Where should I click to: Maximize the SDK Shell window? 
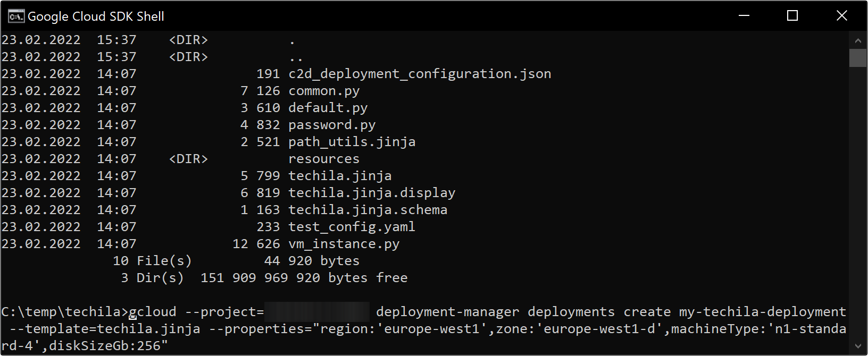coord(792,16)
